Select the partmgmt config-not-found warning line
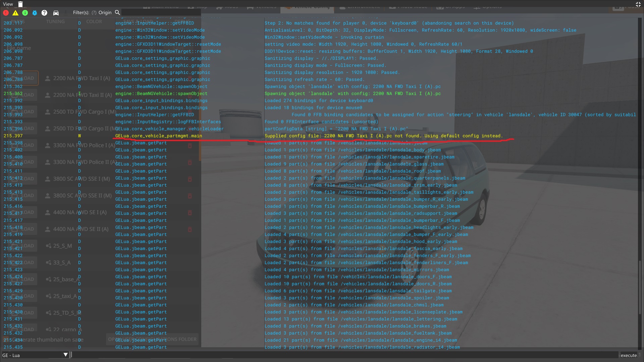The image size is (644, 362). [x=383, y=136]
